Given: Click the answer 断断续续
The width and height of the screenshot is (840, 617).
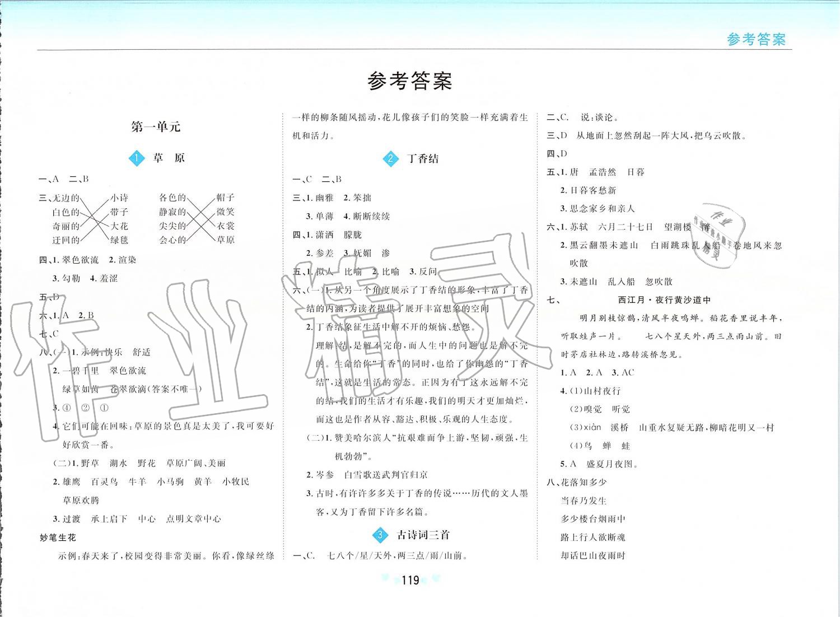Looking at the screenshot, I should 372,216.
